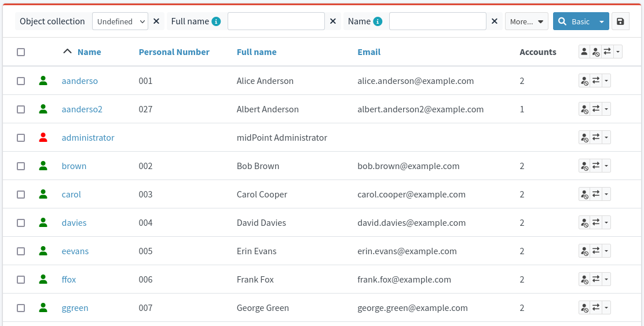The height and width of the screenshot is (326, 644).
Task: Open the dropdown arrow beside Basic search
Action: tap(602, 21)
